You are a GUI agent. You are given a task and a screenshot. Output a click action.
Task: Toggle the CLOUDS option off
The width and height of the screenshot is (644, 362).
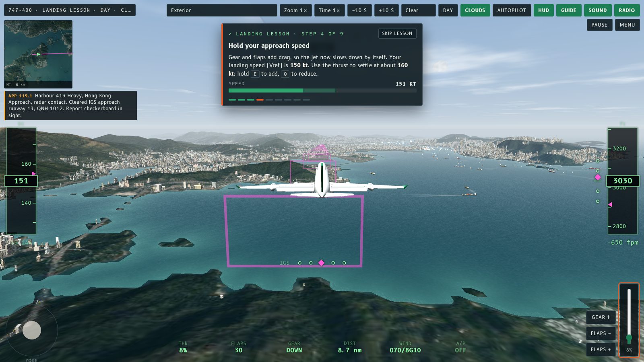475,10
